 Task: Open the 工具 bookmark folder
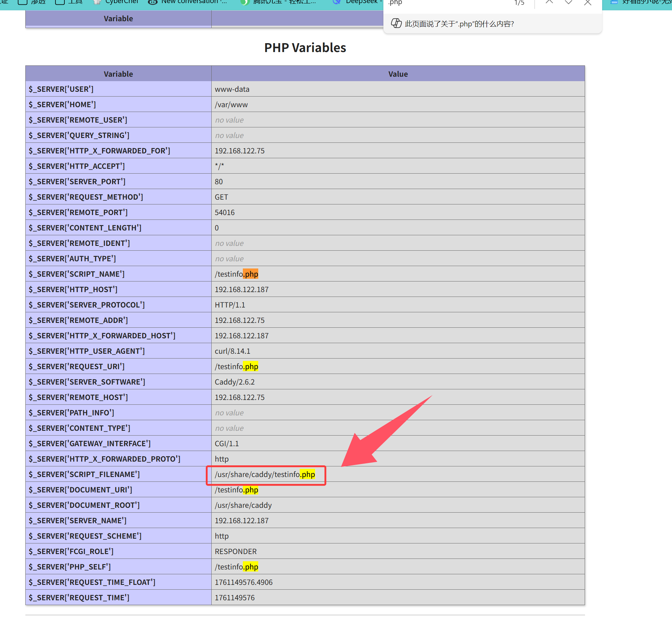(x=70, y=2)
